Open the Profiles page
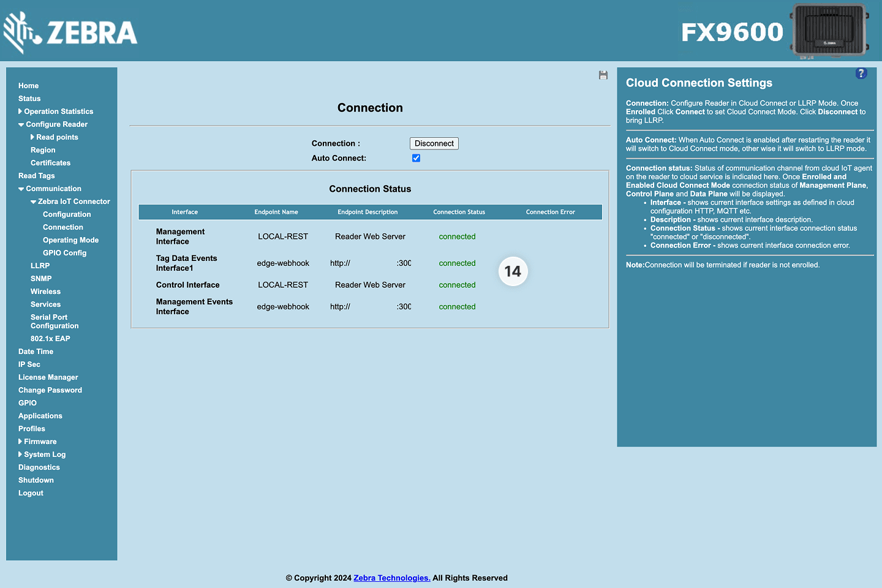The width and height of the screenshot is (882, 588). coord(32,429)
